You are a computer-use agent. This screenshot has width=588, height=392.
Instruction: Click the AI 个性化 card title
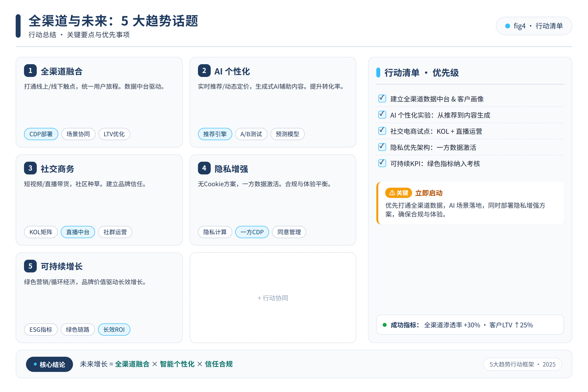pyautogui.click(x=232, y=71)
